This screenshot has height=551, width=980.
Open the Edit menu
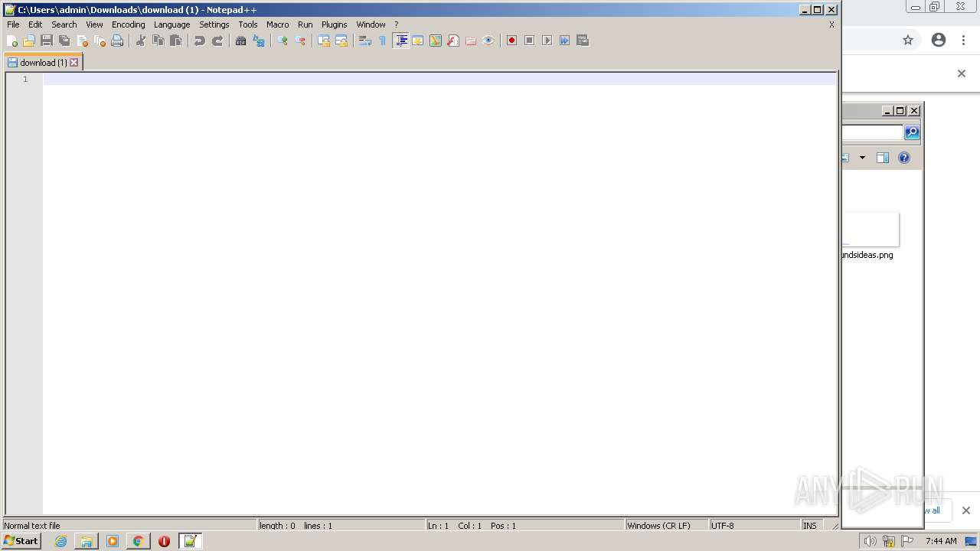coord(35,24)
